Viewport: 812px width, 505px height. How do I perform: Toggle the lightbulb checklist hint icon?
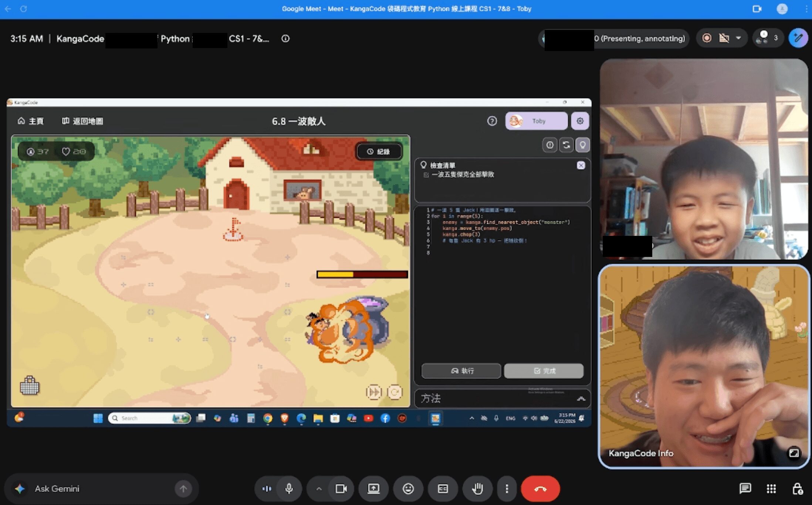click(x=582, y=145)
